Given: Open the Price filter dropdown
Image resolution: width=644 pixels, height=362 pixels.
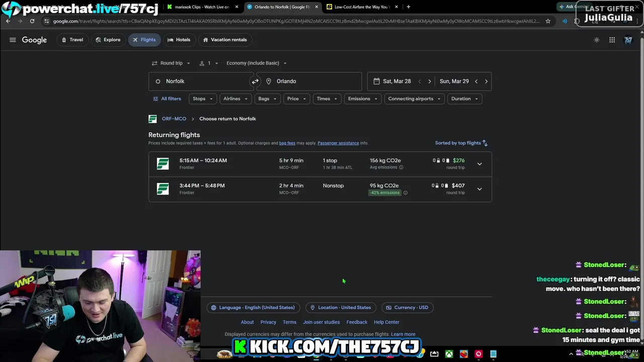Looking at the screenshot, I should pyautogui.click(x=296, y=99).
